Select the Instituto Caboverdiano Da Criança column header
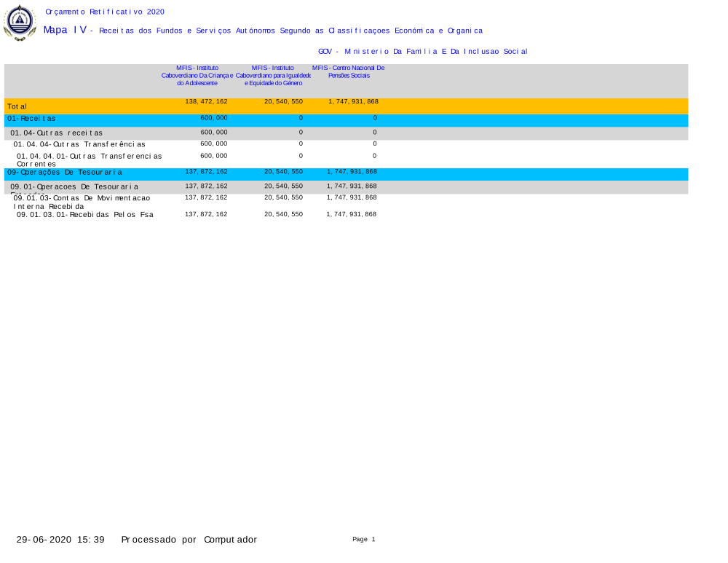The height and width of the screenshot is (563, 728). click(197, 75)
